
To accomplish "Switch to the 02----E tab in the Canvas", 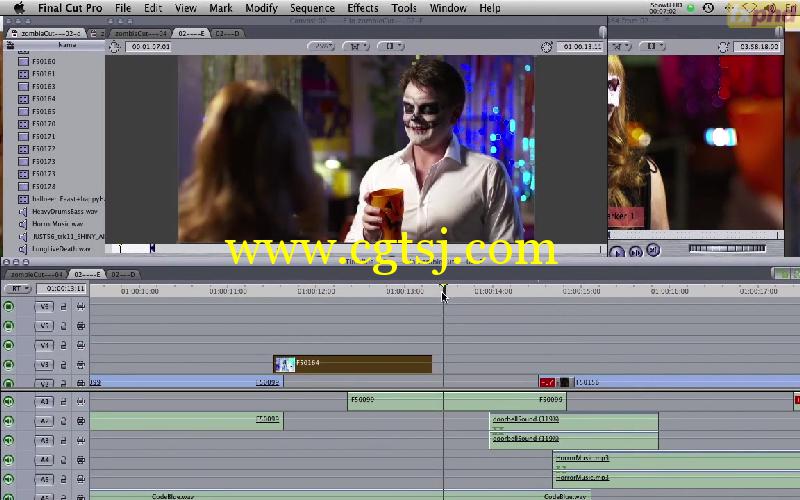I will pos(191,33).
